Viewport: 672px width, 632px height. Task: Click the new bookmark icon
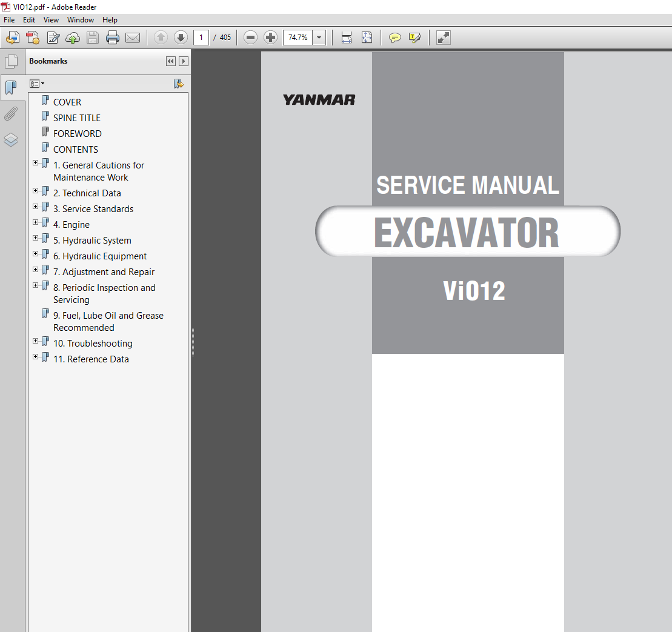coord(178,84)
